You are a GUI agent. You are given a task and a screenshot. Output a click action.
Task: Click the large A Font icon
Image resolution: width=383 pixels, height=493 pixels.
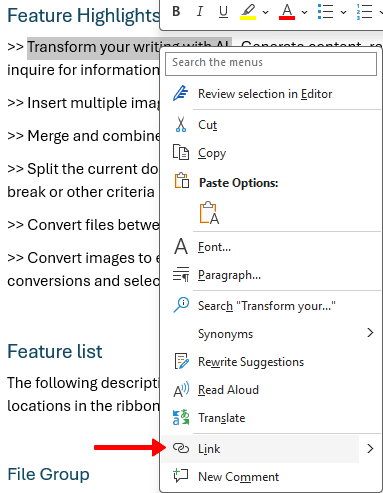[x=181, y=247]
